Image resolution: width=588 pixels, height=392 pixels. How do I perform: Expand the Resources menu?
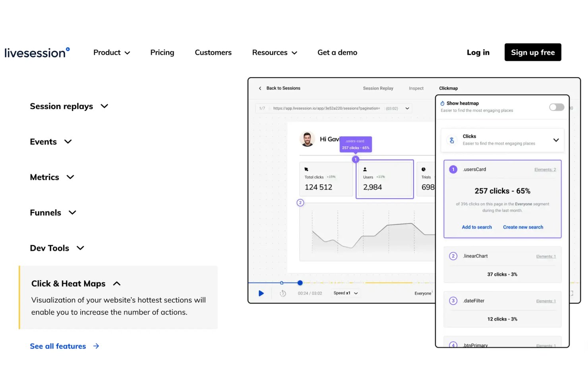point(275,52)
